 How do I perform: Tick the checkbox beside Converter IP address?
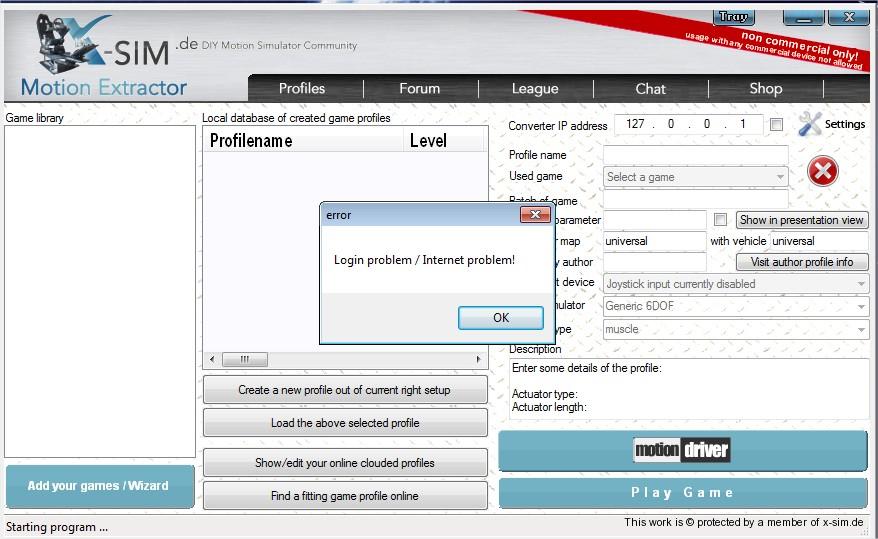pos(776,125)
